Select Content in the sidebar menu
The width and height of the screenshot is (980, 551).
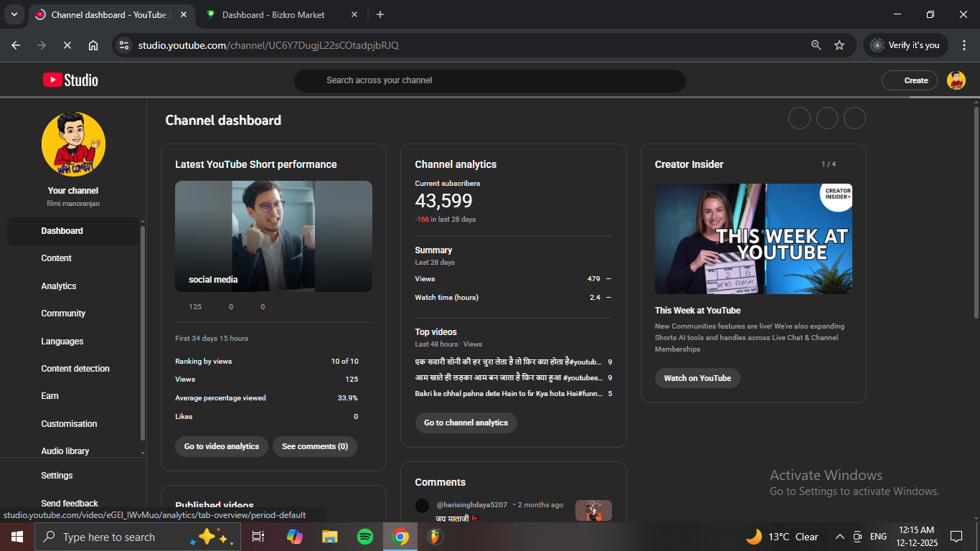(57, 258)
